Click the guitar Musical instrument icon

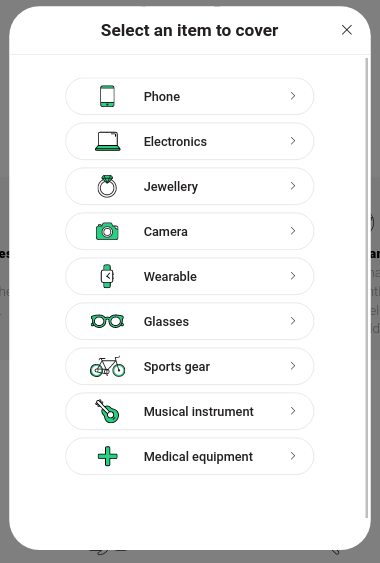pos(107,411)
